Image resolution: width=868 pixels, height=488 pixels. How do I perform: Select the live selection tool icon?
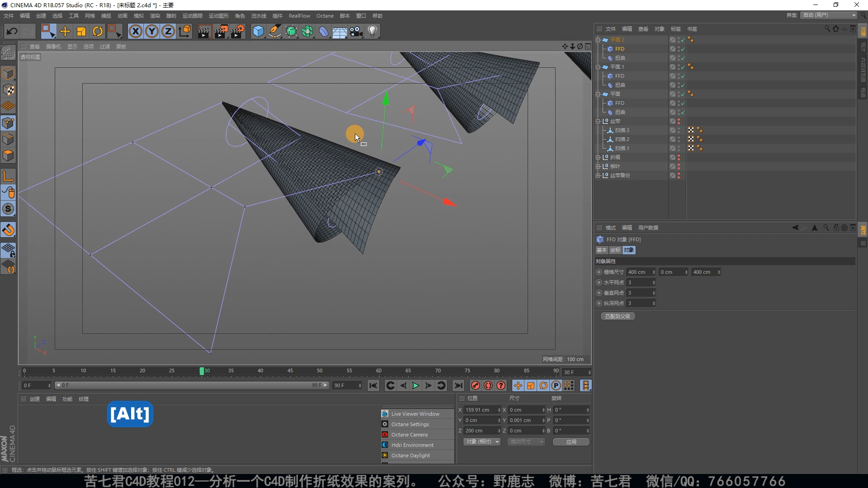click(x=48, y=31)
